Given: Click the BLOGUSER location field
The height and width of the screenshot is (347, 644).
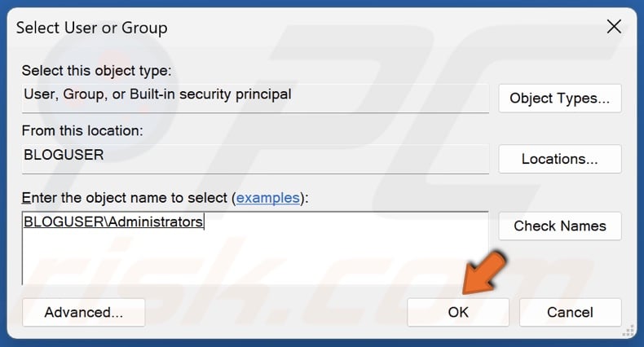Looking at the screenshot, I should (x=254, y=155).
